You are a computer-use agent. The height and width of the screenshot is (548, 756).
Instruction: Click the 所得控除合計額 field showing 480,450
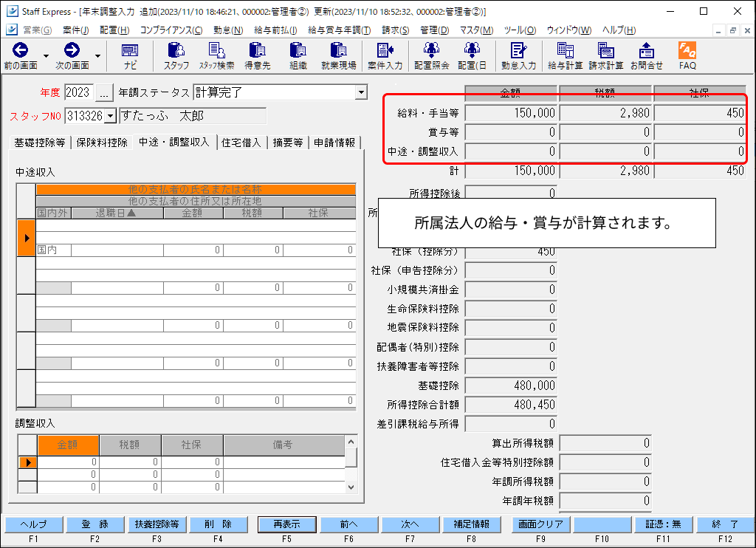click(511, 405)
